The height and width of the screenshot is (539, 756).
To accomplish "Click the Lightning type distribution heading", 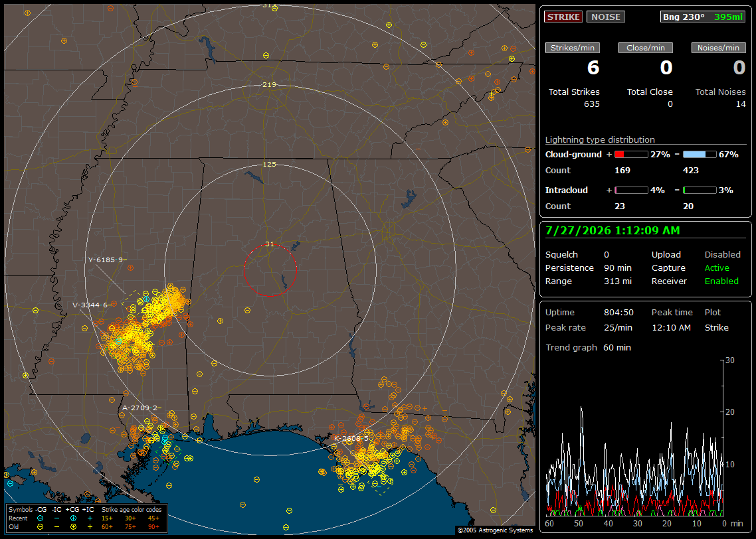I will pyautogui.click(x=600, y=139).
